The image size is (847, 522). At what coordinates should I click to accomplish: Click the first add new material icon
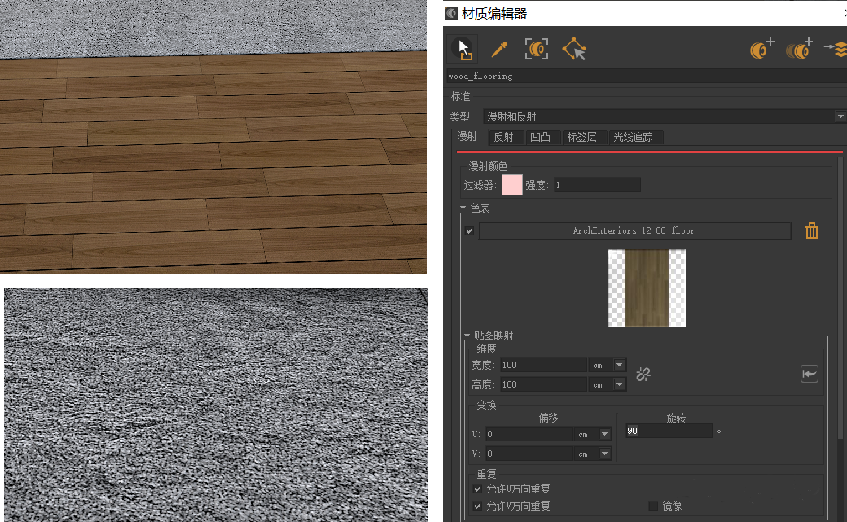pyautogui.click(x=762, y=48)
